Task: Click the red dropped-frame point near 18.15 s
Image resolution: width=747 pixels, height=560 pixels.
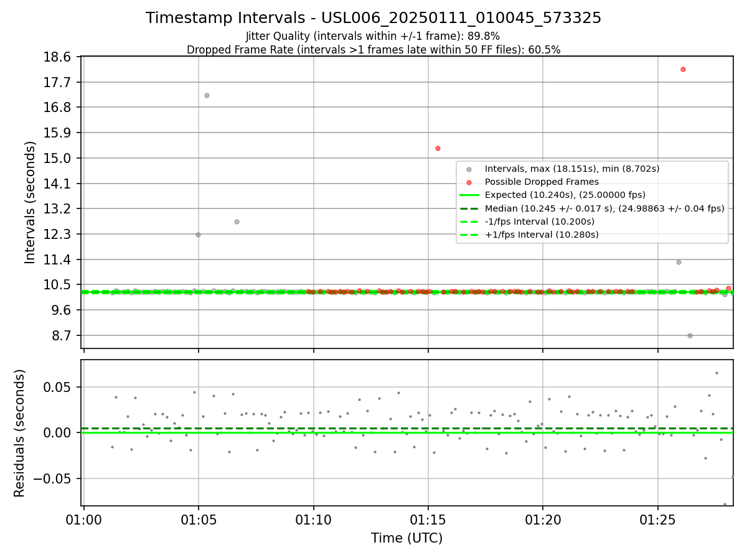Action: click(683, 69)
